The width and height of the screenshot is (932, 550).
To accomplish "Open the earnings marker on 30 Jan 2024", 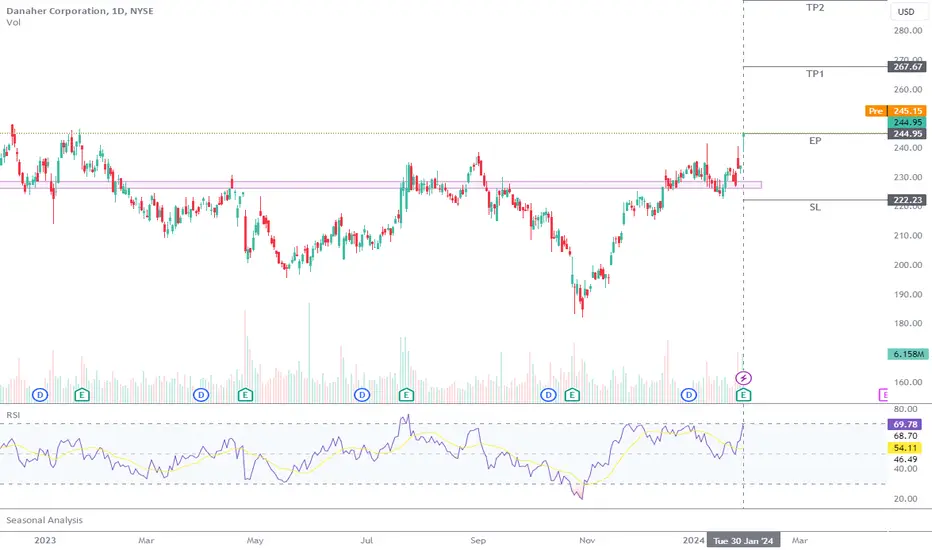I will pyautogui.click(x=744, y=395).
